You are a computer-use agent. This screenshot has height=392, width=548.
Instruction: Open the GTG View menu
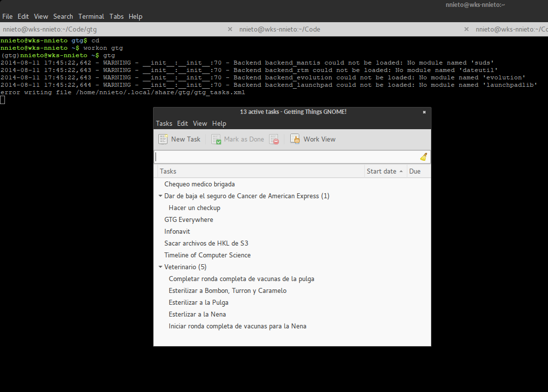pos(200,124)
